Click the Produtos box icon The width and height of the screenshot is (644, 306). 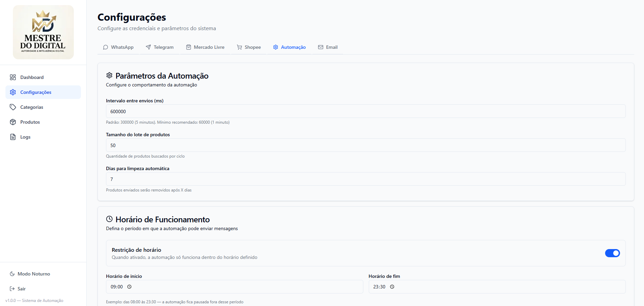13,122
